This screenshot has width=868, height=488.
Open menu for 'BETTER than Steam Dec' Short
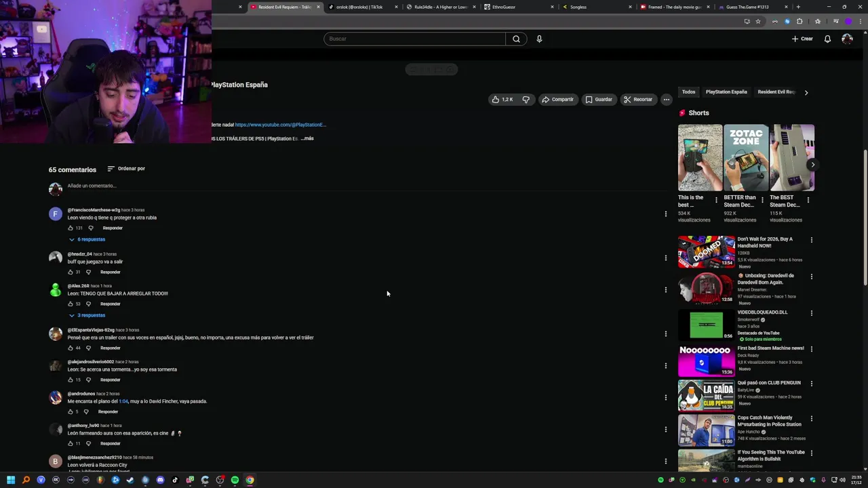762,200
